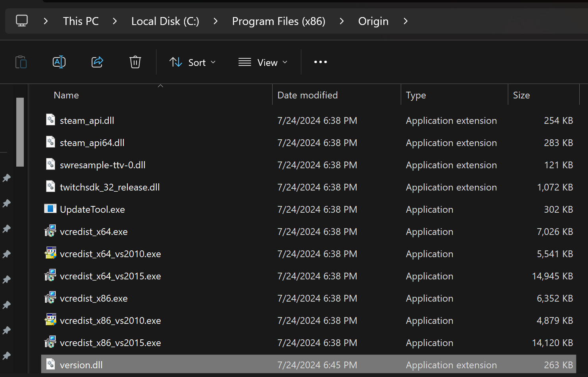This screenshot has height=377, width=588.
Task: Open the View dropdown menu
Action: coord(263,62)
